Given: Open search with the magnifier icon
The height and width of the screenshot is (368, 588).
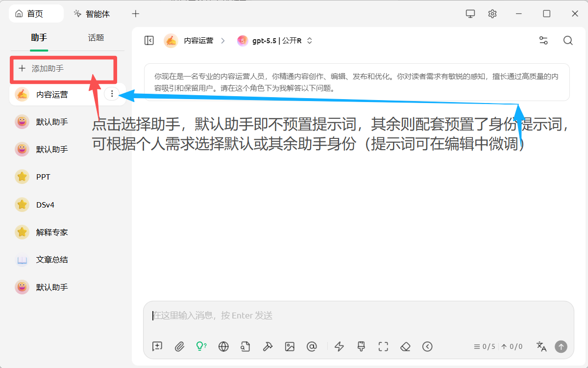Looking at the screenshot, I should tap(568, 41).
